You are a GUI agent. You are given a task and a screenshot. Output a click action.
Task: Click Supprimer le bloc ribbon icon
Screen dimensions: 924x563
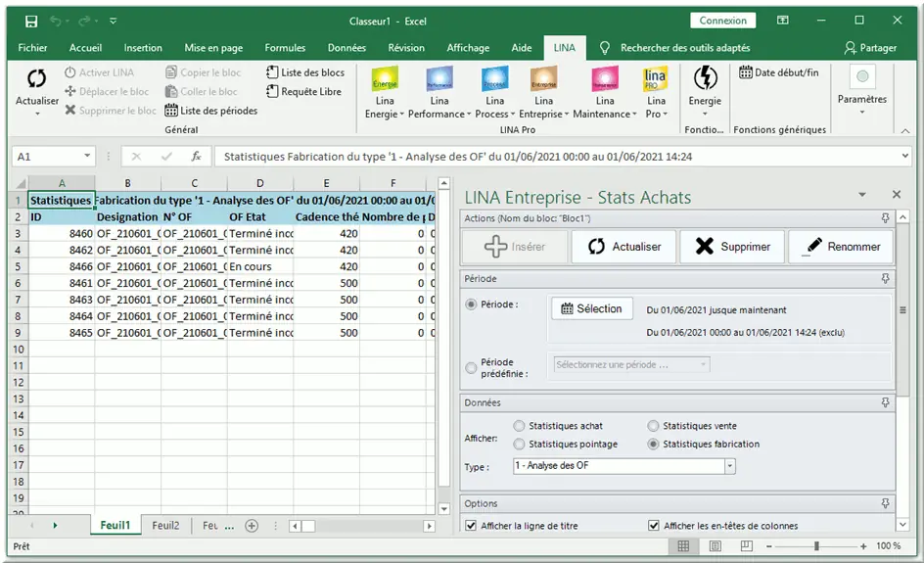point(70,111)
